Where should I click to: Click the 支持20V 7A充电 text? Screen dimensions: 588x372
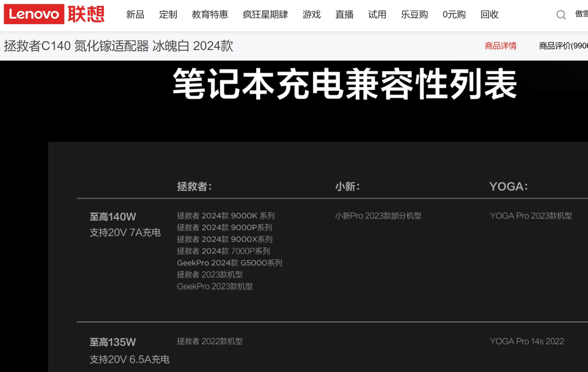coord(125,232)
